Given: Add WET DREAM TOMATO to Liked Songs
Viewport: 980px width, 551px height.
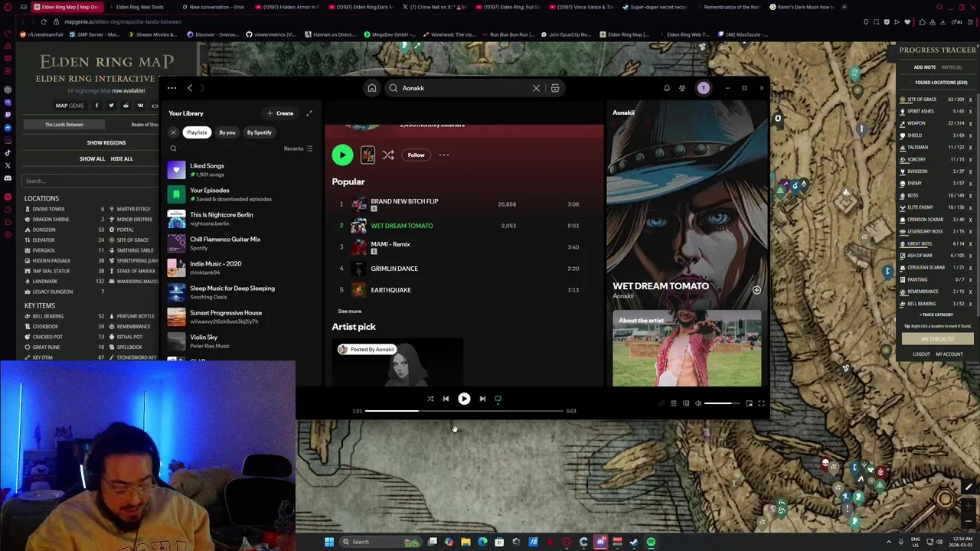Looking at the screenshot, I should point(756,290).
